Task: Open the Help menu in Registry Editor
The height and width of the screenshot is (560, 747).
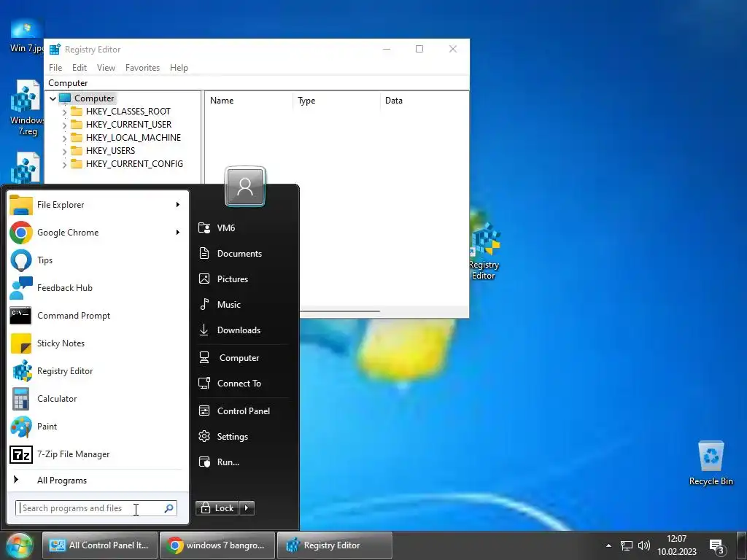Action: point(179,68)
